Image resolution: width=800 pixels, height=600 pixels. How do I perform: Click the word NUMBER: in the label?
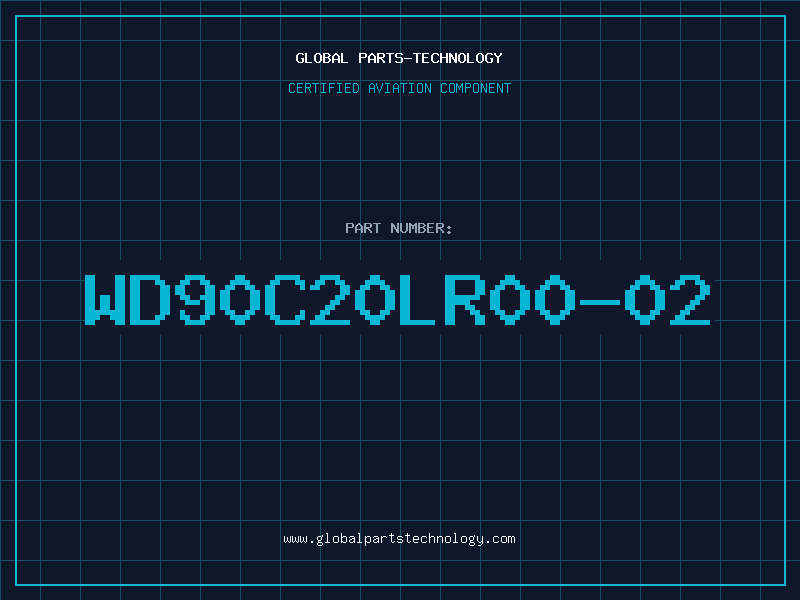click(x=421, y=228)
